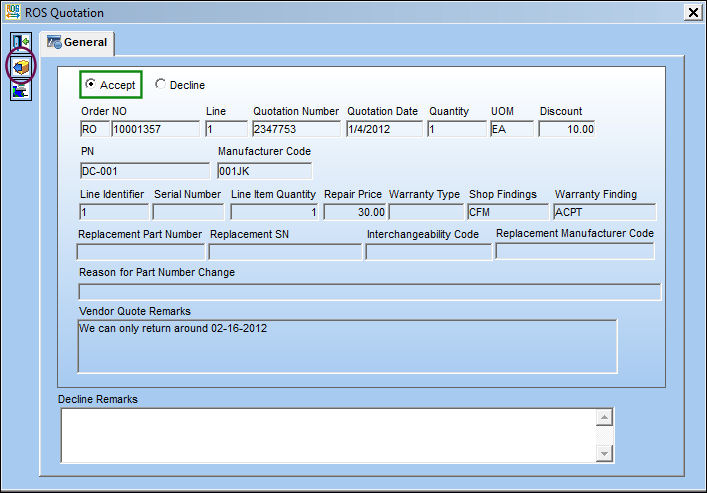The height and width of the screenshot is (493, 707).
Task: Click the Line Identifier field
Action: click(x=114, y=212)
